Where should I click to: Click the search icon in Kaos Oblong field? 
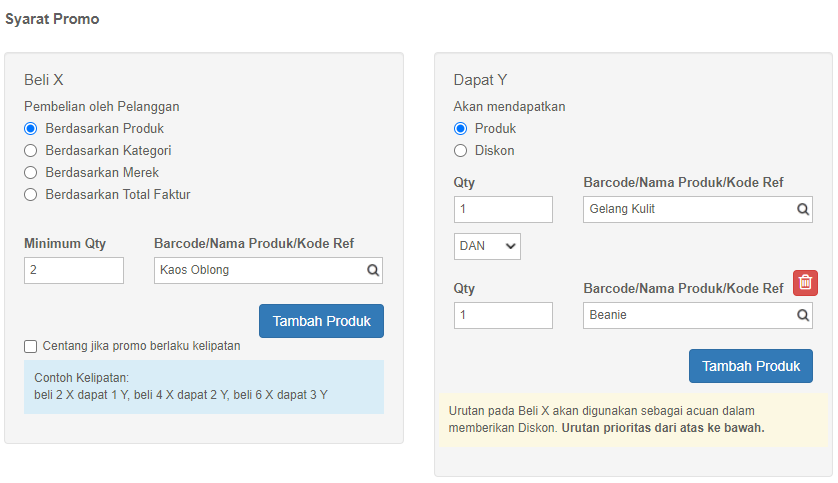[373, 270]
